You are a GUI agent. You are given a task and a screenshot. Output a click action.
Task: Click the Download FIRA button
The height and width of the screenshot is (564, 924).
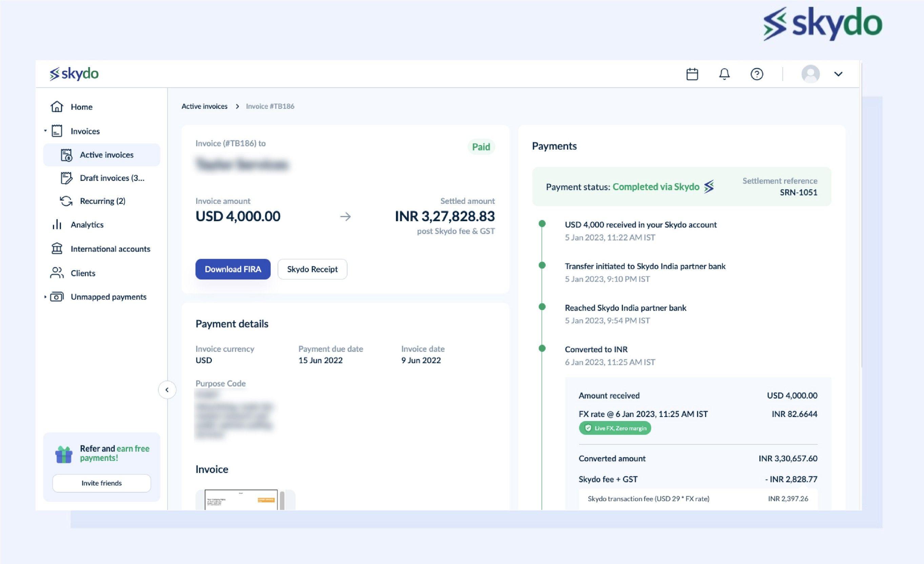tap(233, 269)
